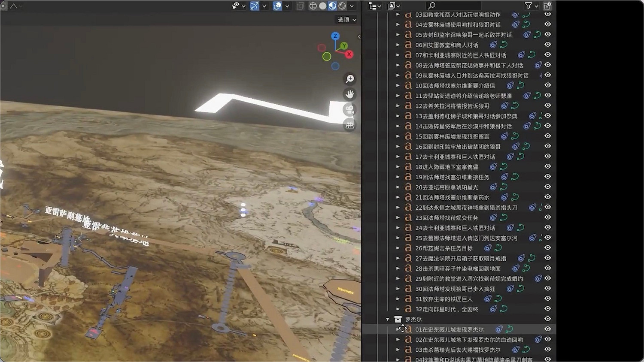Click the red X axis on gizmo
Screen dimensions: 644x362
349,54
